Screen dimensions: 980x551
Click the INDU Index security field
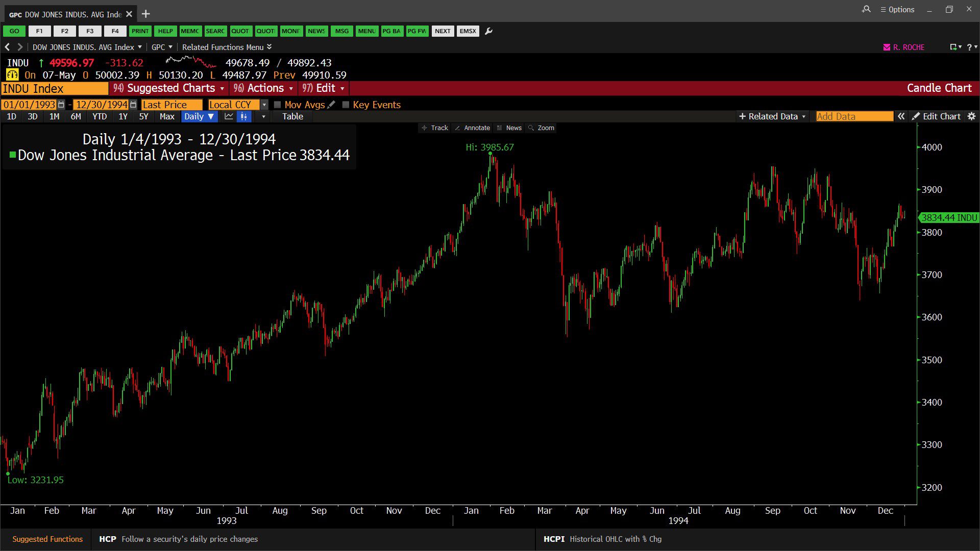pos(55,88)
